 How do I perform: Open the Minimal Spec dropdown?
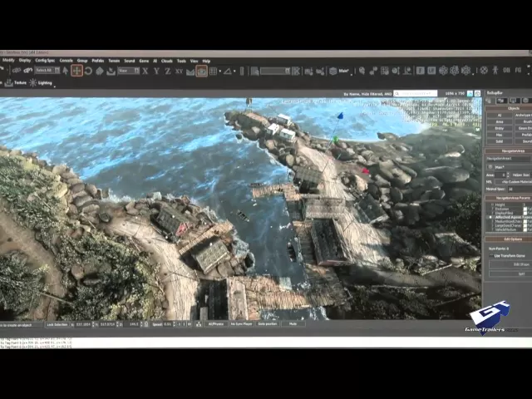coord(519,189)
